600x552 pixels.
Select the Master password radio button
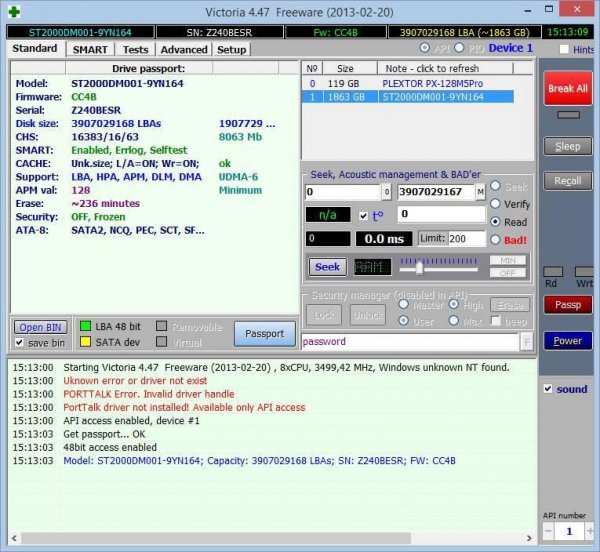[403, 304]
